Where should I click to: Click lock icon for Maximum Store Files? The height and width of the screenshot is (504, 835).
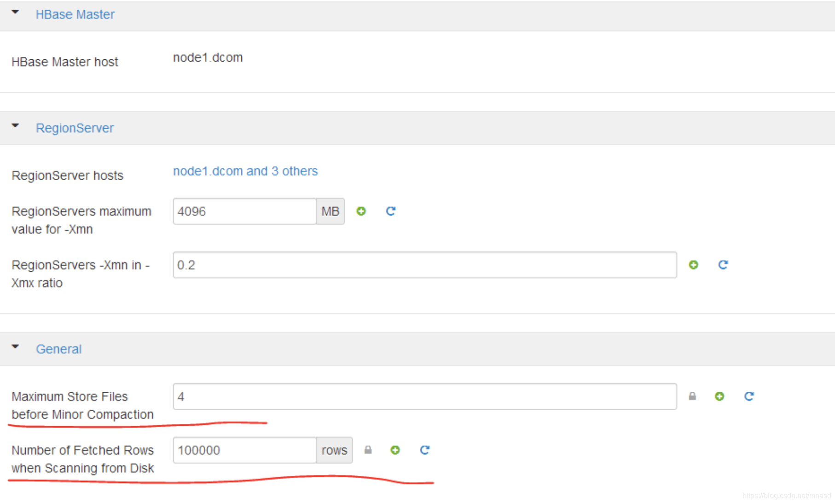692,396
